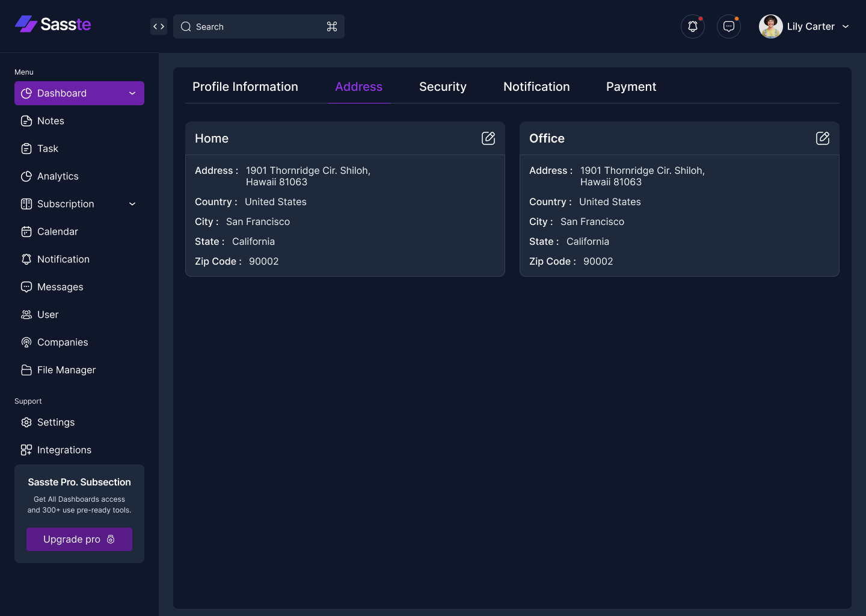Screen dimensions: 866x616
Task: Click the notification bell icon in header
Action: [693, 26]
